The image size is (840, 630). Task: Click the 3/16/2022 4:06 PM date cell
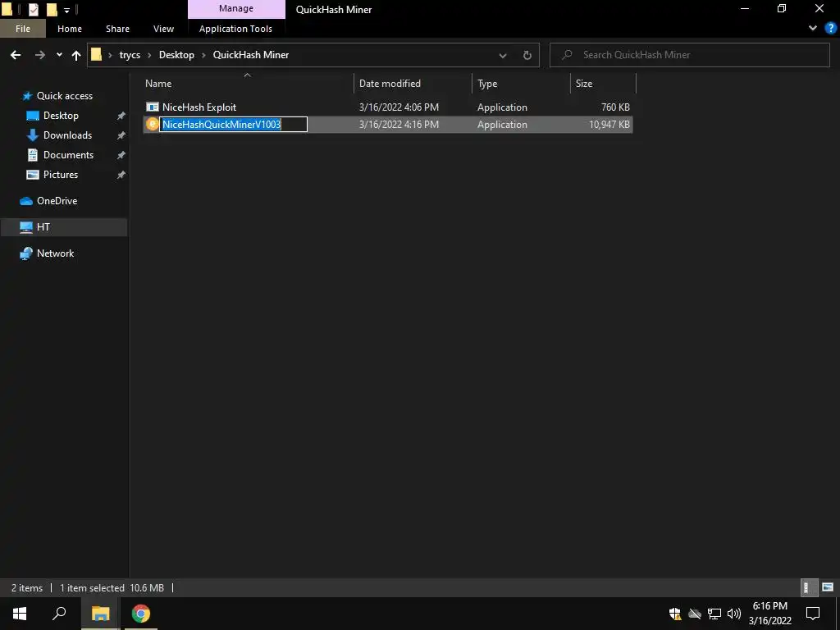[x=399, y=107]
